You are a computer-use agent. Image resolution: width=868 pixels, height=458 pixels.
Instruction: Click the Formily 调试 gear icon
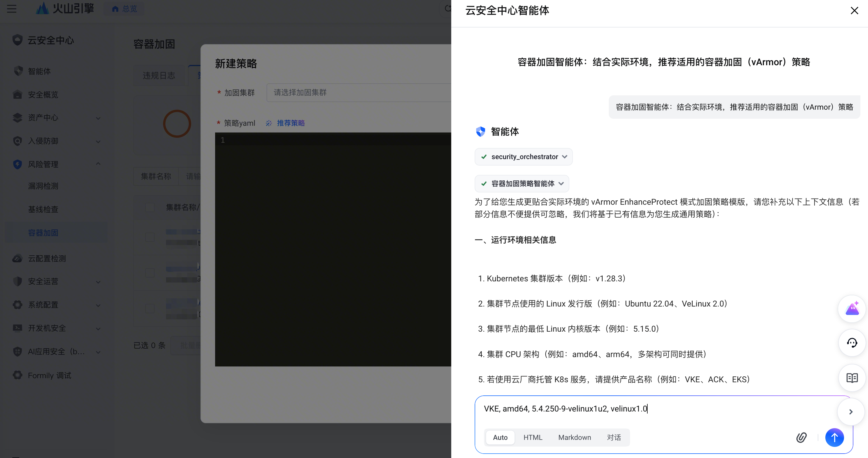17,375
